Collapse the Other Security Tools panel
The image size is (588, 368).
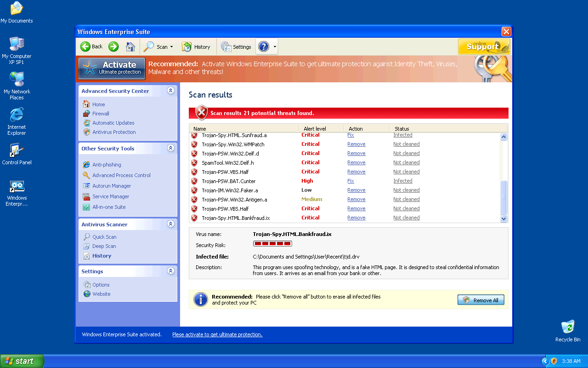pos(171,148)
